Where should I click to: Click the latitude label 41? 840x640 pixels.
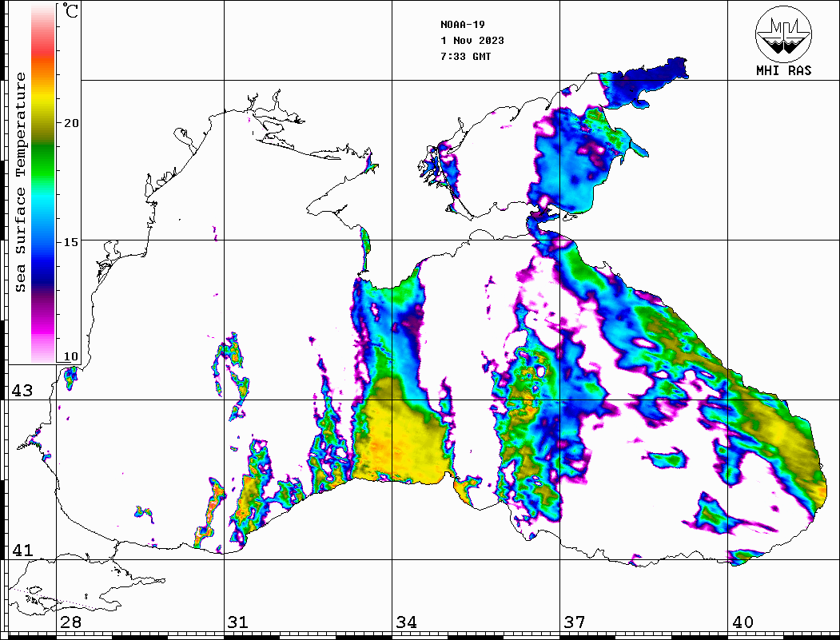tap(22, 551)
